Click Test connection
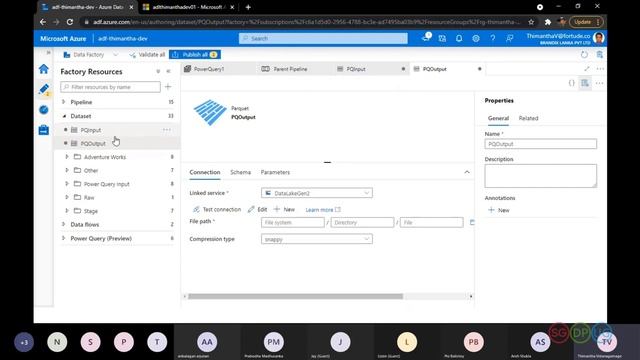The image size is (640, 360). 217,209
